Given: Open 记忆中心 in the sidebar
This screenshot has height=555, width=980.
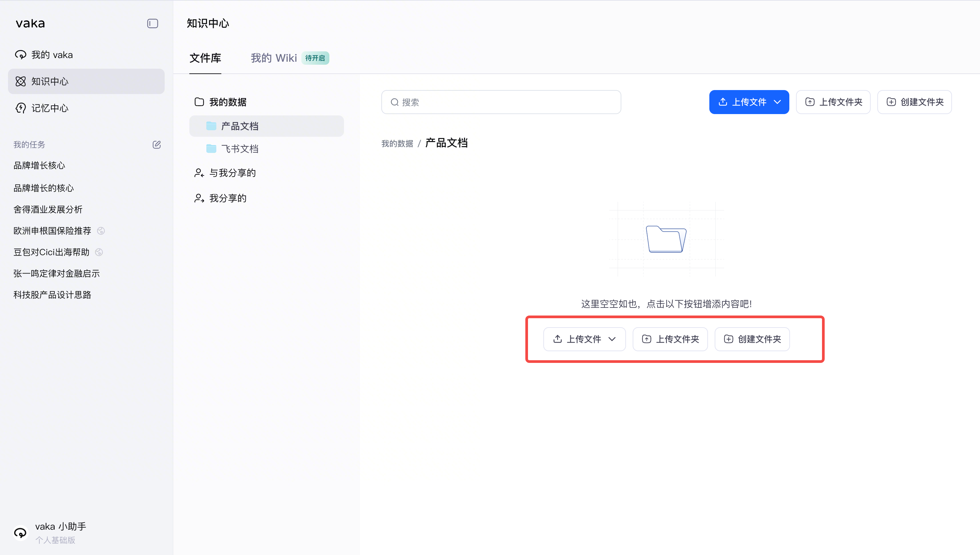Looking at the screenshot, I should (x=86, y=108).
